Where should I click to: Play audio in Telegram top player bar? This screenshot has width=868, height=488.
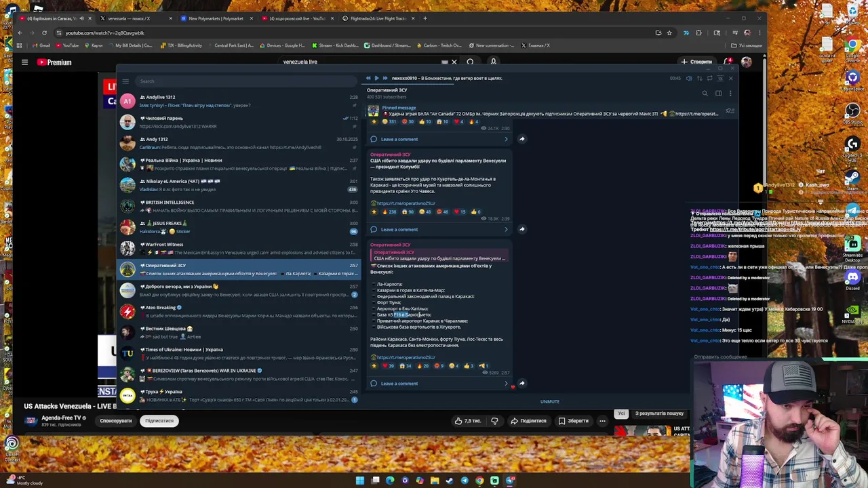pyautogui.click(x=376, y=78)
